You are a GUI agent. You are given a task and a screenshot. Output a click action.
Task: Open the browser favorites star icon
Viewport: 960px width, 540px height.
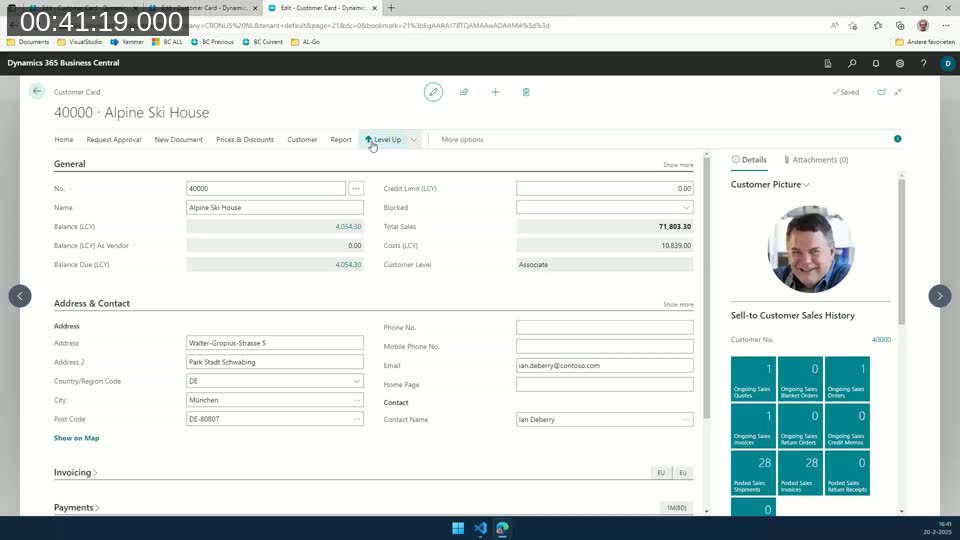click(x=878, y=26)
